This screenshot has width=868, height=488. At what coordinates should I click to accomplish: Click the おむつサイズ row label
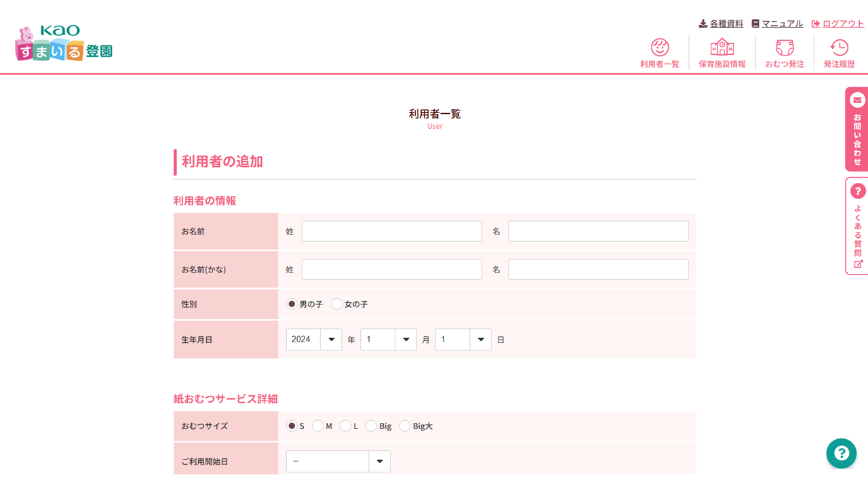(x=205, y=426)
